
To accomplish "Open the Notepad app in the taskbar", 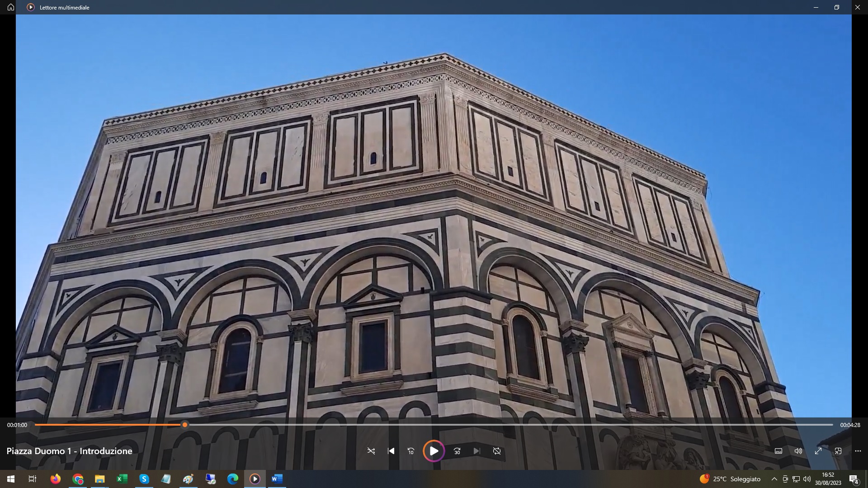I will [166, 479].
